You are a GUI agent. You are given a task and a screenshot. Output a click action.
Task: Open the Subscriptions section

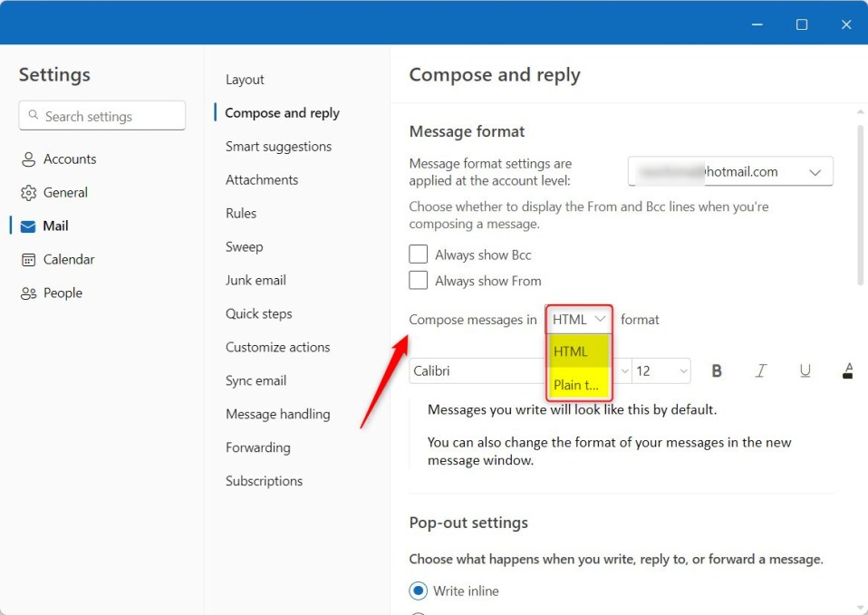264,481
